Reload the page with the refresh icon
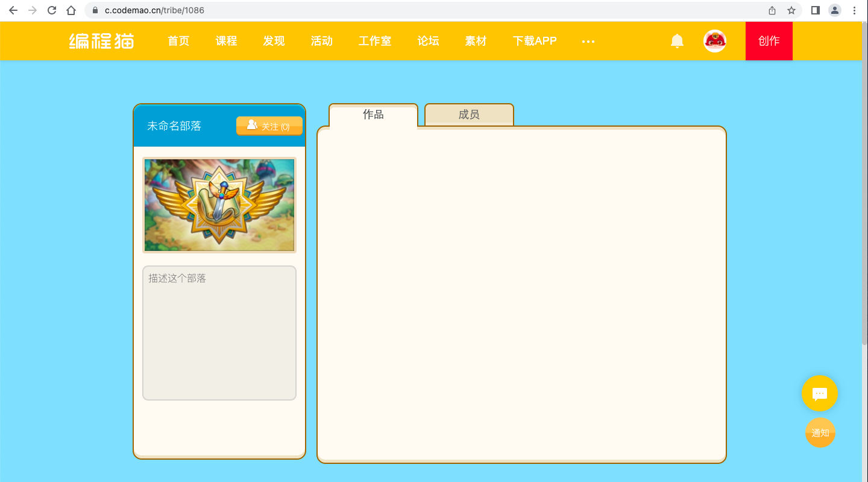 [52, 10]
